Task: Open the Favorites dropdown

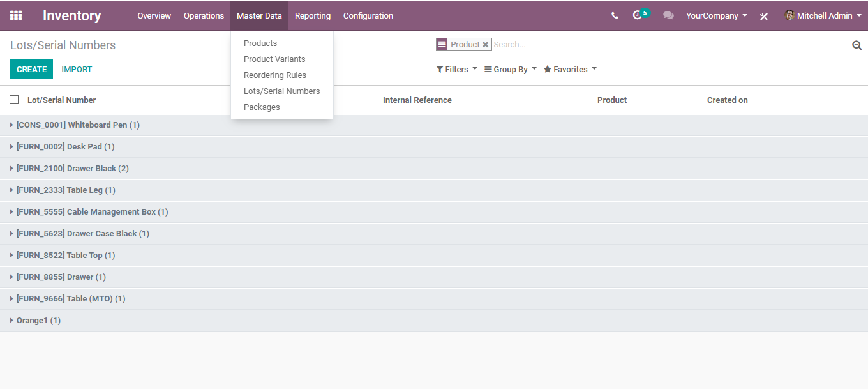Action: (570, 69)
